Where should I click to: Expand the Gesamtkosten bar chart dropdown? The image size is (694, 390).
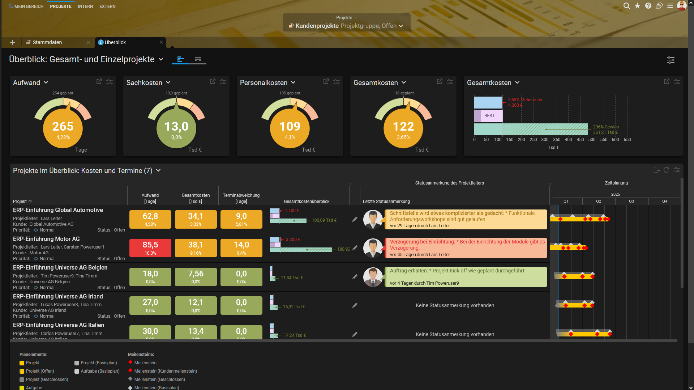[x=517, y=82]
